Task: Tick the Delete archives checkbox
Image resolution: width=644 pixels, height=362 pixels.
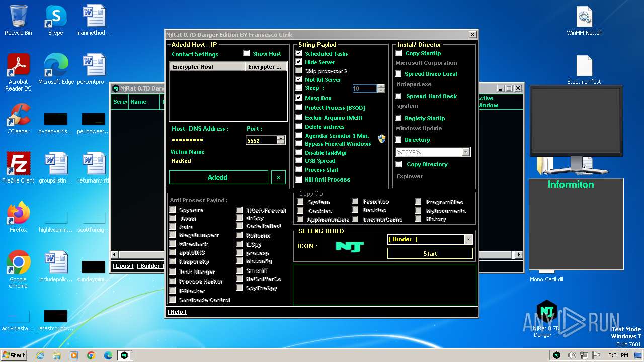Action: pos(299,126)
